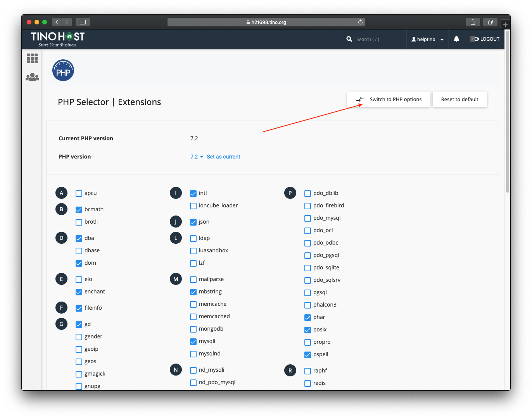Enable the pdo_mysql extension
Viewport: 532px width, 419px height.
tap(307, 218)
